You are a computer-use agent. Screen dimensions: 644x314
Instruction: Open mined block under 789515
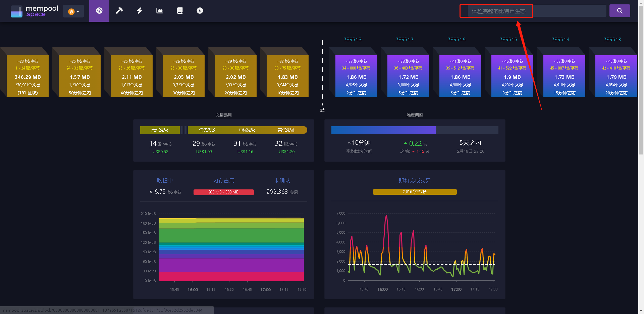512,76
